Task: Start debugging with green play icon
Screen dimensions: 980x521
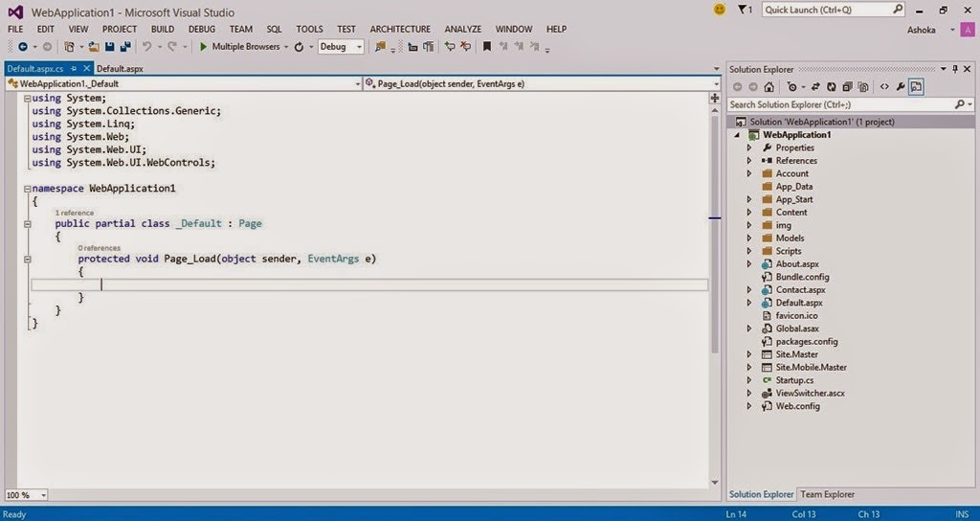Action: (203, 47)
